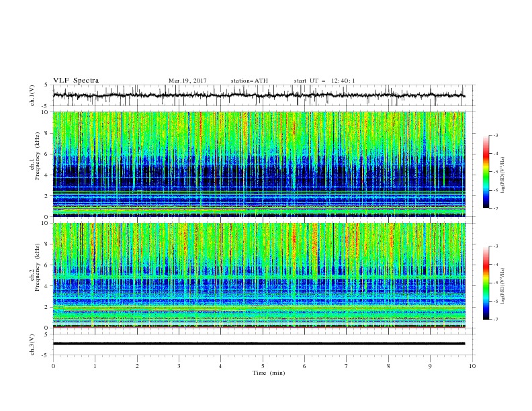
Task: Click the "-4" tick on ch.2 color bar
Action: tap(496, 265)
